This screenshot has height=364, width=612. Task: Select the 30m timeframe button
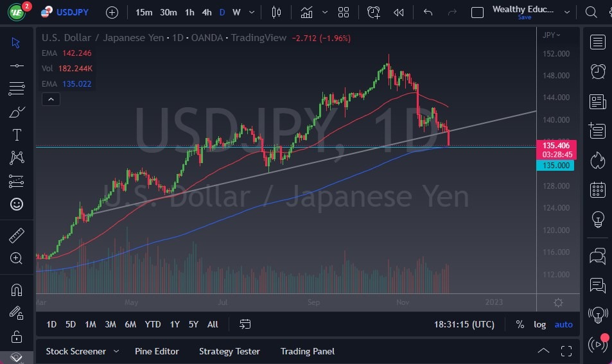168,12
